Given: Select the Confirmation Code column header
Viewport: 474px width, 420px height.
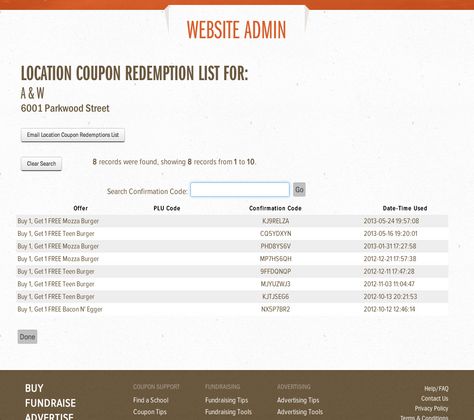Looking at the screenshot, I should [275, 208].
